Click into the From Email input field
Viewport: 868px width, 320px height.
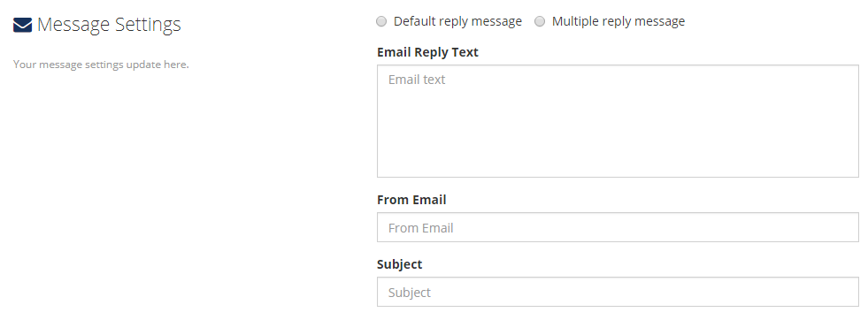click(618, 227)
